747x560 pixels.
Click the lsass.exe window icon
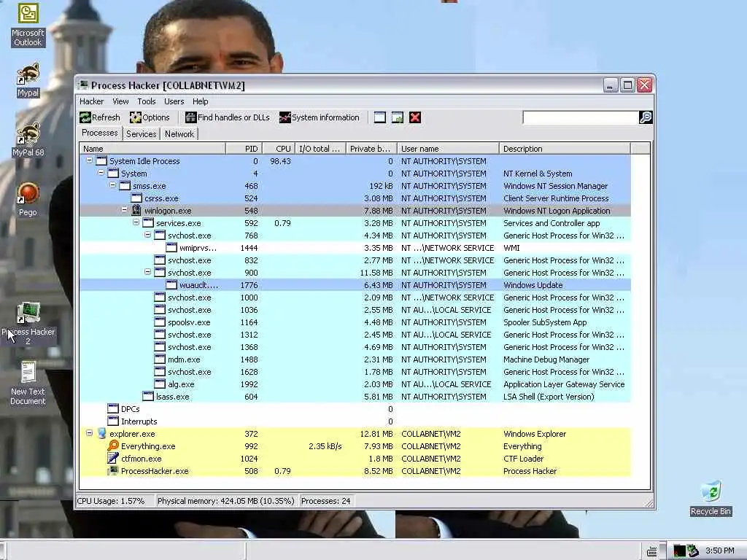pos(148,396)
